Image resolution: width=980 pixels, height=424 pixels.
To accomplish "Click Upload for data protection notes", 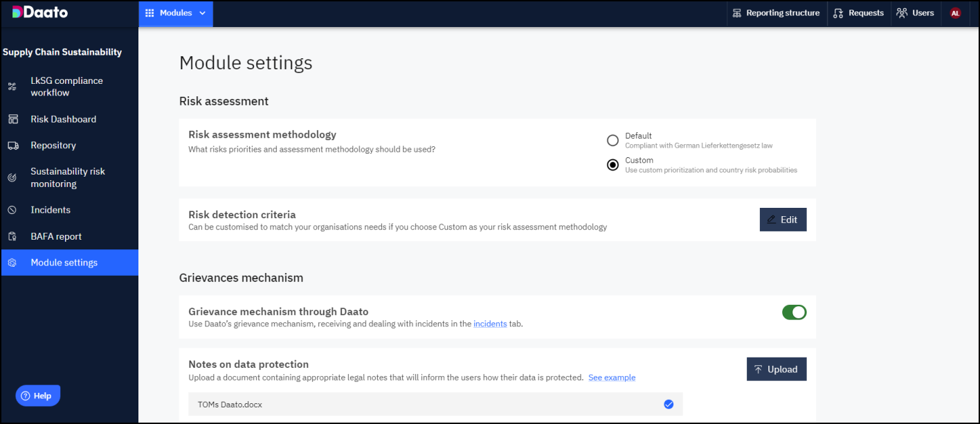I will pyautogui.click(x=777, y=369).
